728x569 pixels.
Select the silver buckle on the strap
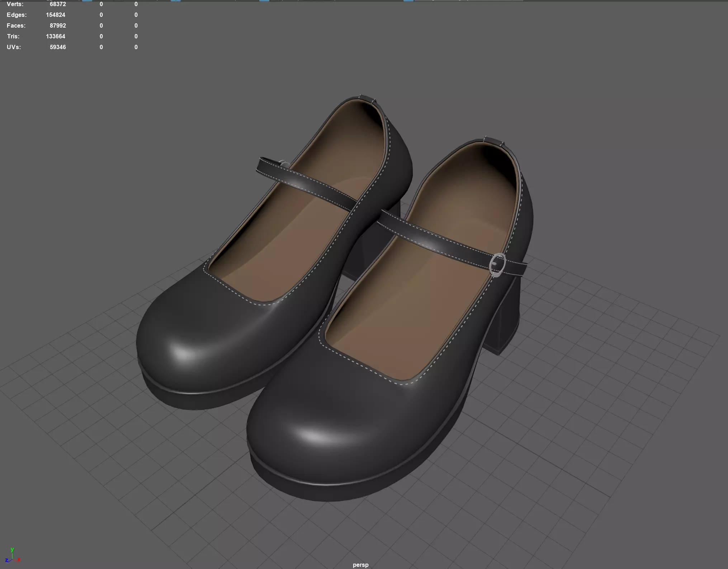coord(497,265)
